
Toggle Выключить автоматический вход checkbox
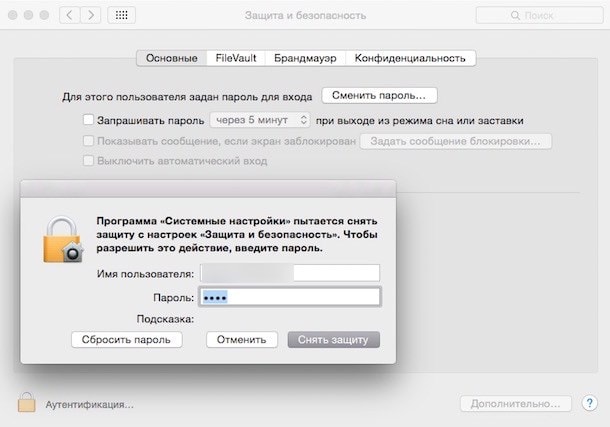click(x=88, y=160)
